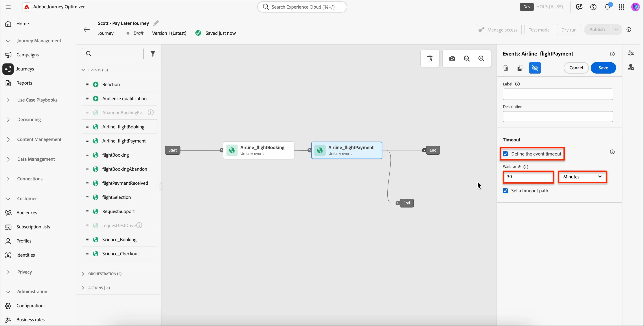
Task: Uncheck Define the event timeout
Action: pos(506,154)
